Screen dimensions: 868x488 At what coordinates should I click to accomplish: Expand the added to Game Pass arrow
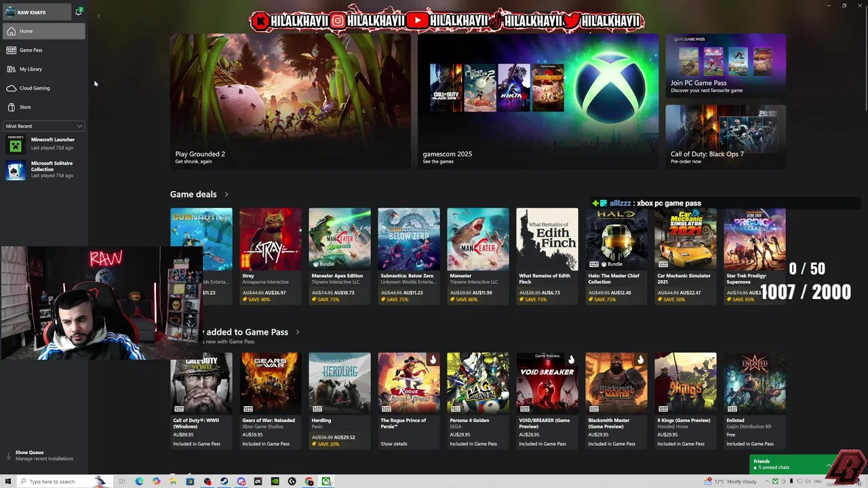click(297, 332)
